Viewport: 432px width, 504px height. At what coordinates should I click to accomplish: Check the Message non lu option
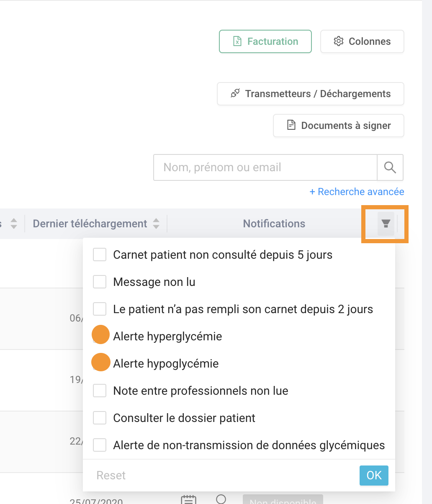[100, 282]
